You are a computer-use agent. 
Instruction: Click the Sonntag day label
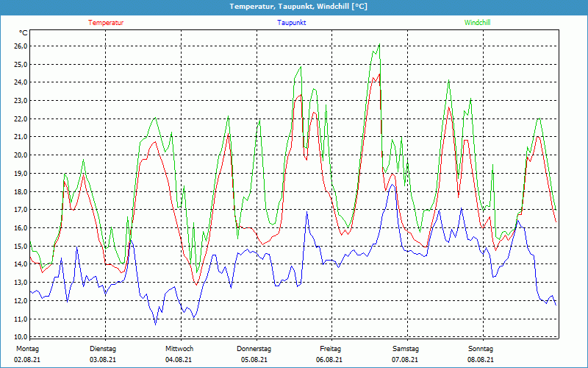click(x=481, y=349)
